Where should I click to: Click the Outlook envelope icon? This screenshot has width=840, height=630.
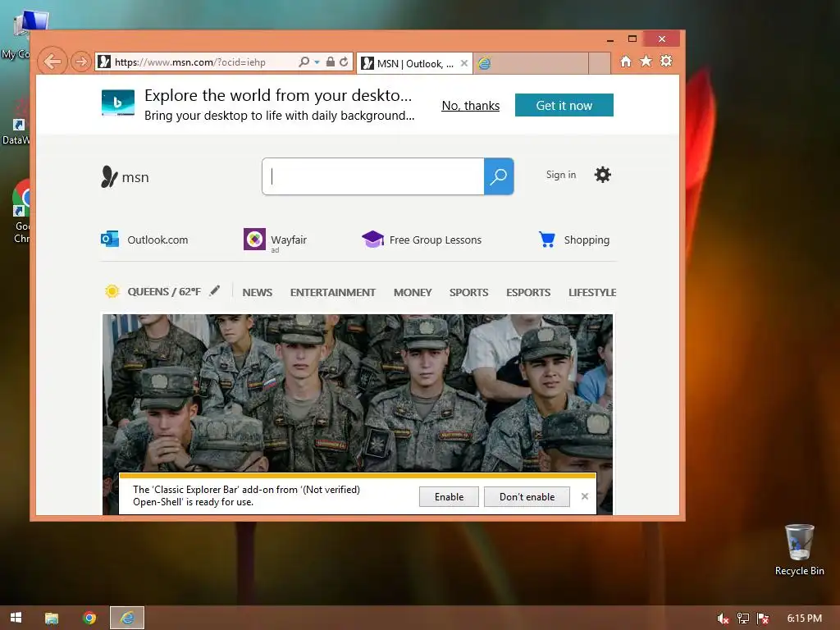coord(110,239)
